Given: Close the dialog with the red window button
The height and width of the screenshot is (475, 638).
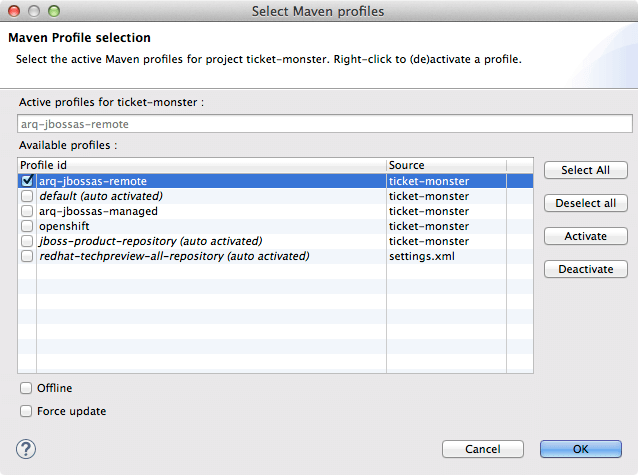Looking at the screenshot, I should coord(13,11).
